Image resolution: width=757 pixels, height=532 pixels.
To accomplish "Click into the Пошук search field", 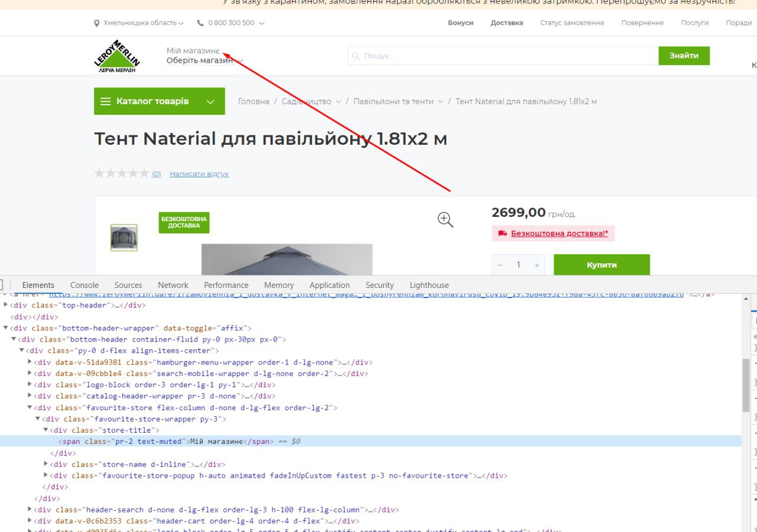I will pyautogui.click(x=503, y=56).
